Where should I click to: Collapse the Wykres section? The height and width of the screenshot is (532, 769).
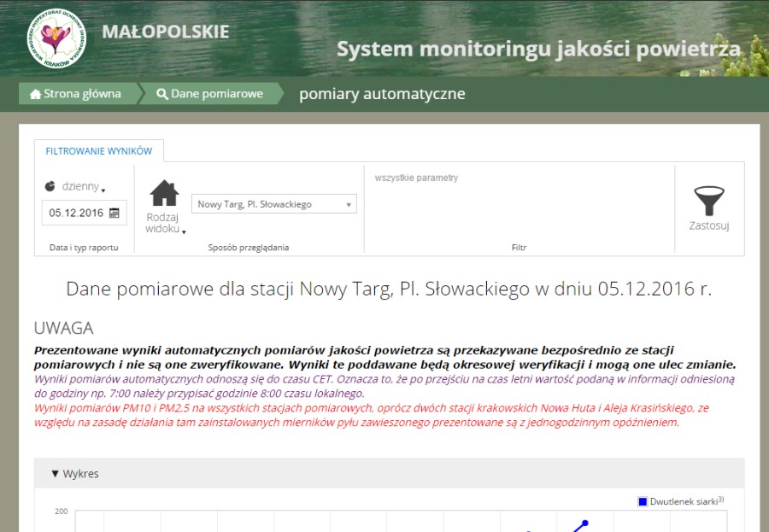(x=75, y=474)
